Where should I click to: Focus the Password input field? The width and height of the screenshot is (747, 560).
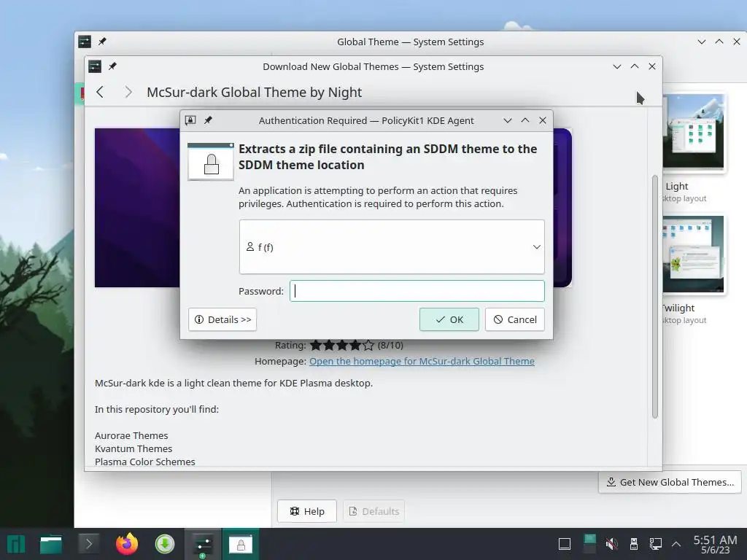click(417, 291)
